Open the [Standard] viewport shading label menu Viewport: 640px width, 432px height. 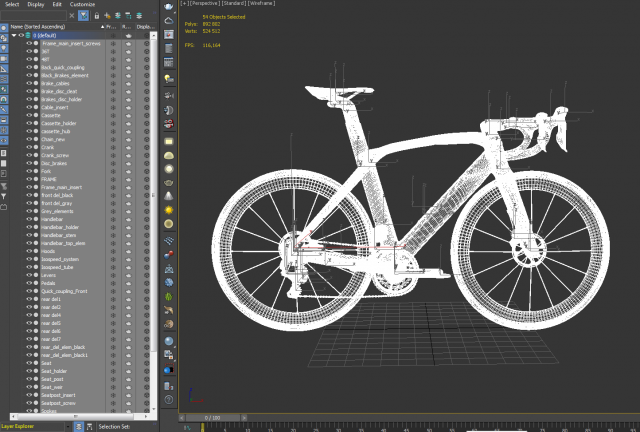(234, 3)
